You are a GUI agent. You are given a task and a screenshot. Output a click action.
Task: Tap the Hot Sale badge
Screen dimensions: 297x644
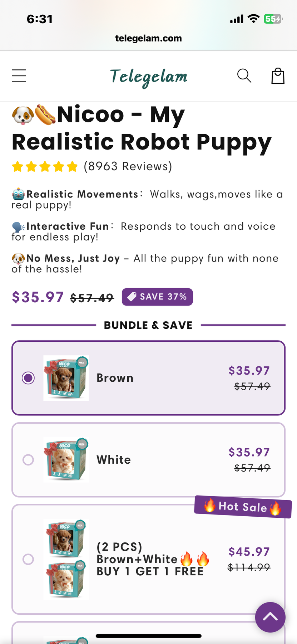click(x=243, y=507)
